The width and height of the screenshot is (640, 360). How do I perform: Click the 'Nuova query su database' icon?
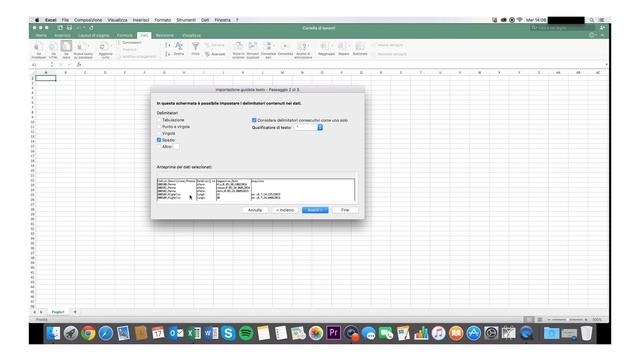click(x=83, y=47)
